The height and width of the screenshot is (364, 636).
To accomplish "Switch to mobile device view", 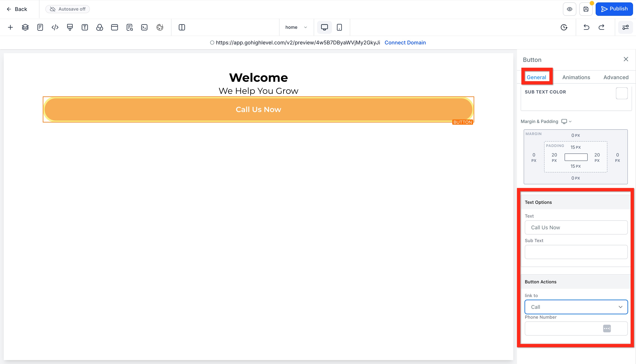I will pyautogui.click(x=339, y=27).
